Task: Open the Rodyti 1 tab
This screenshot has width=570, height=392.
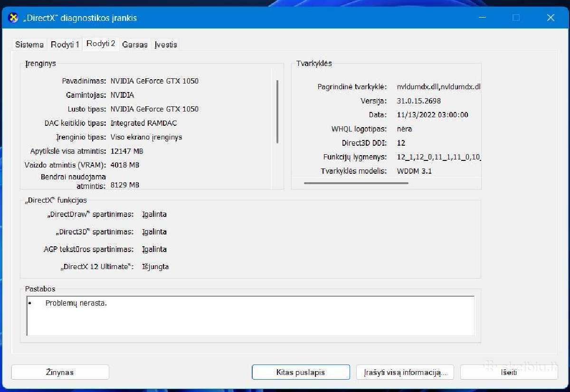Action: click(x=65, y=45)
